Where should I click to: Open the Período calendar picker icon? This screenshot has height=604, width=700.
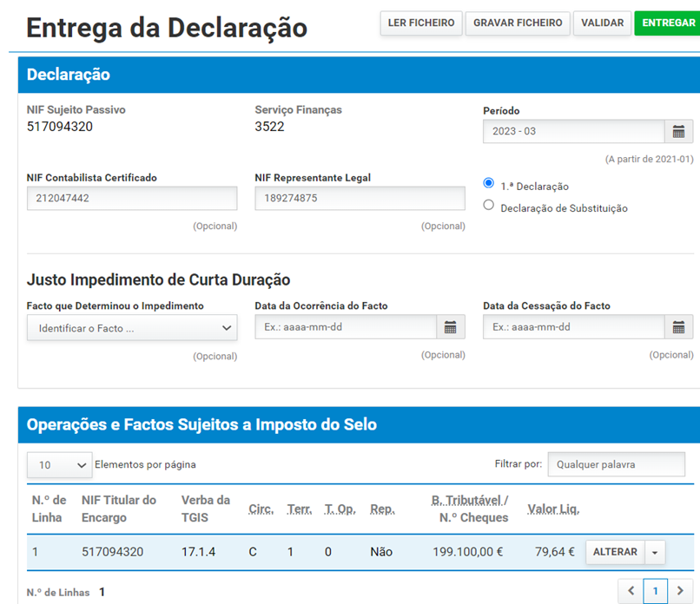[679, 132]
